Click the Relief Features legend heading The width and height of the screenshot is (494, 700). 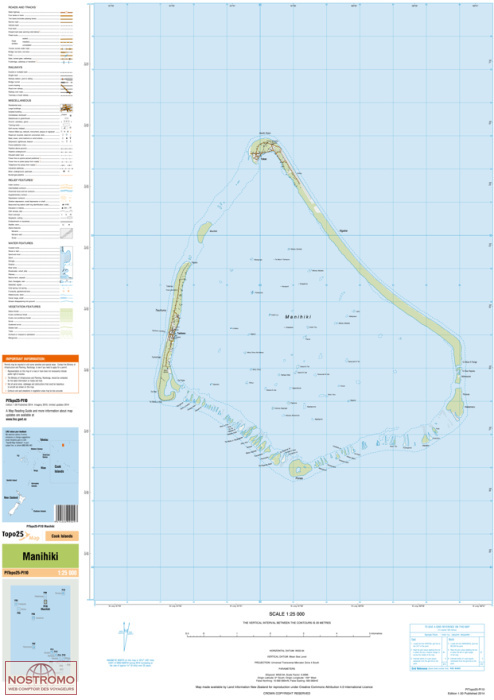click(x=21, y=180)
